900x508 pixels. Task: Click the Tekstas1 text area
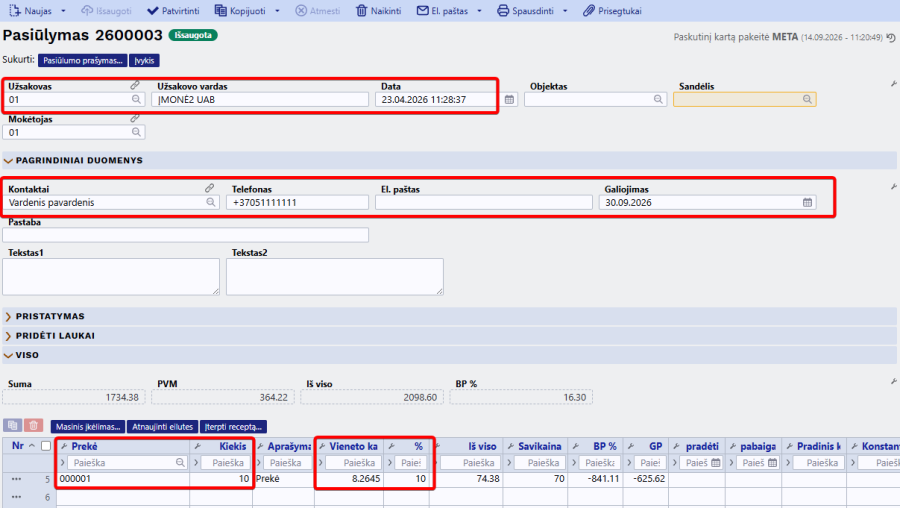(x=111, y=277)
